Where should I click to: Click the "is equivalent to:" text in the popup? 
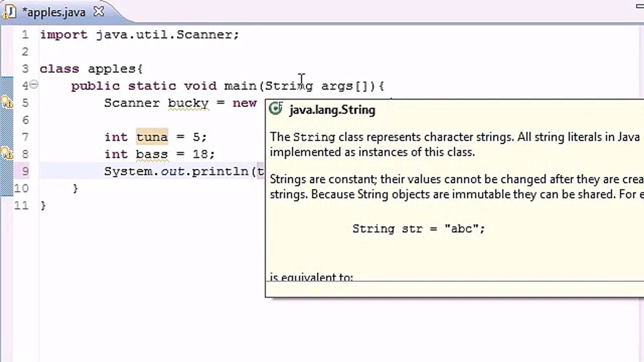coord(311,277)
